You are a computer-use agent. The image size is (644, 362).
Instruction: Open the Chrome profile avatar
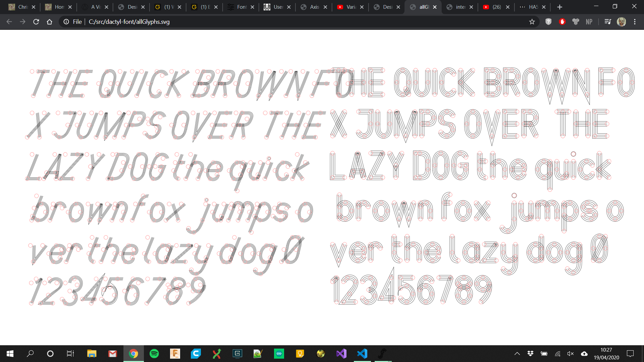(622, 22)
